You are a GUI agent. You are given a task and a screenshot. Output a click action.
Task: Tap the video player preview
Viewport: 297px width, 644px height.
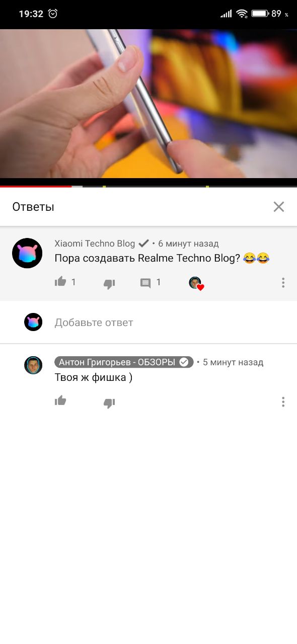(x=148, y=104)
